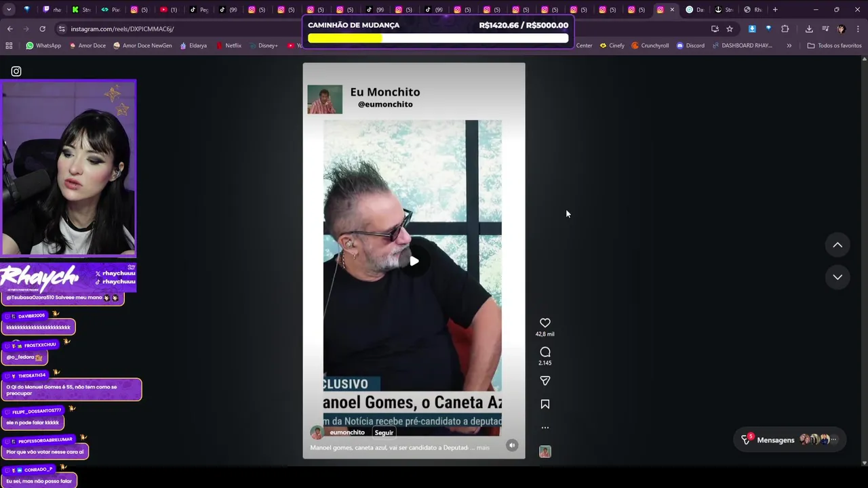Like the reel with the heart icon
Image resolution: width=868 pixels, height=488 pixels.
545,323
